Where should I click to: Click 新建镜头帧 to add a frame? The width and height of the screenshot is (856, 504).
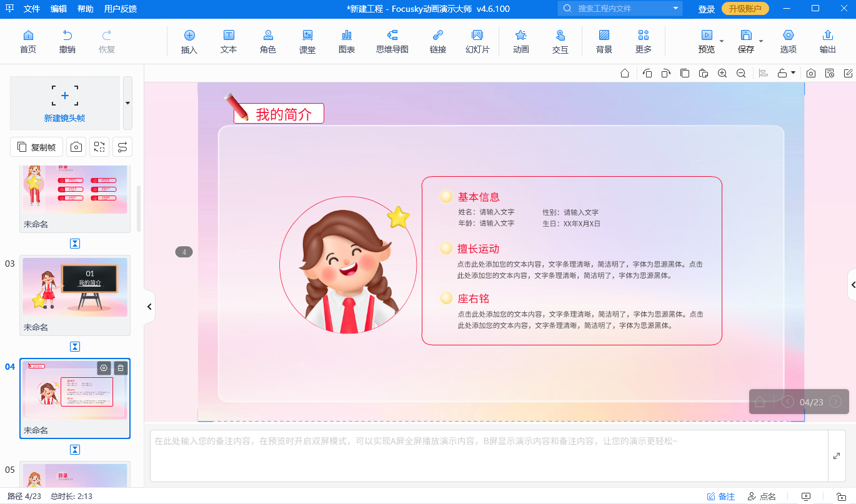(65, 103)
